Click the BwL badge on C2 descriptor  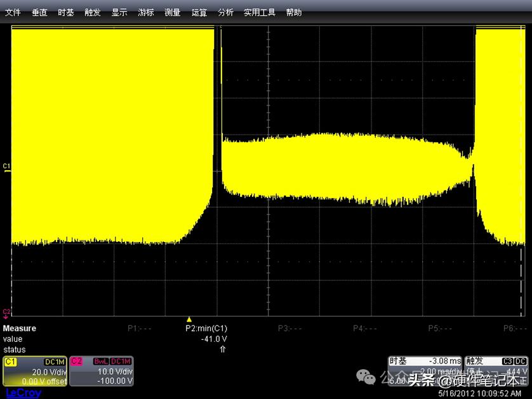(100, 361)
